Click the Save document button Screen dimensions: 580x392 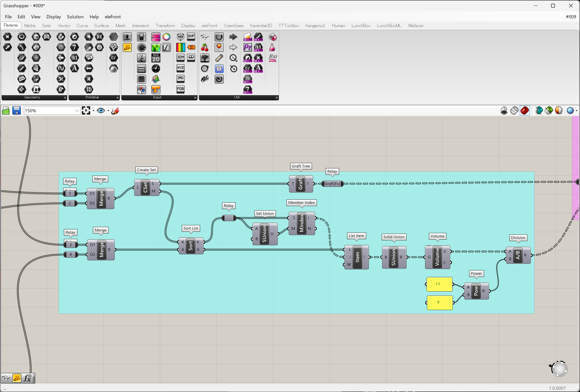coord(16,111)
